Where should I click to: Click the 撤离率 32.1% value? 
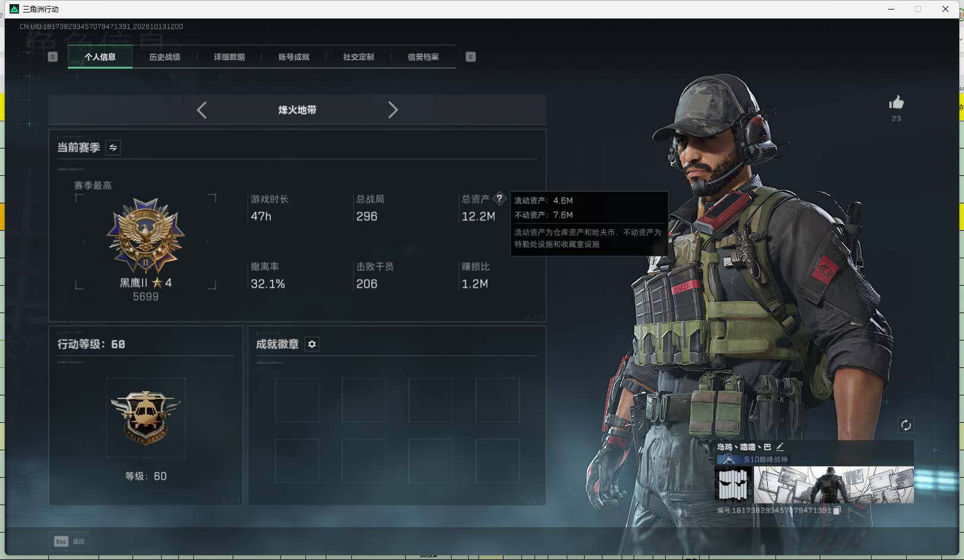tap(267, 284)
